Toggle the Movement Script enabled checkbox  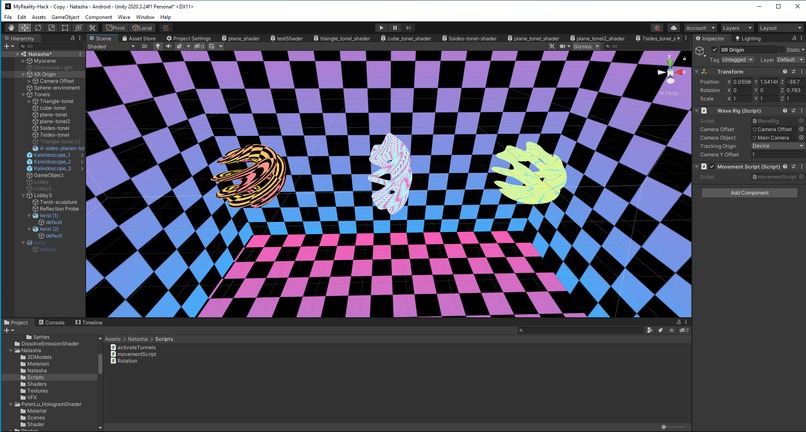[712, 167]
